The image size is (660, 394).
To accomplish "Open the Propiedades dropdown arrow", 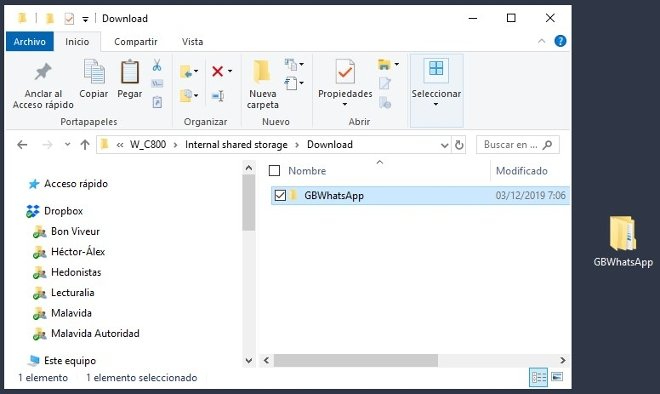I will tap(345, 104).
